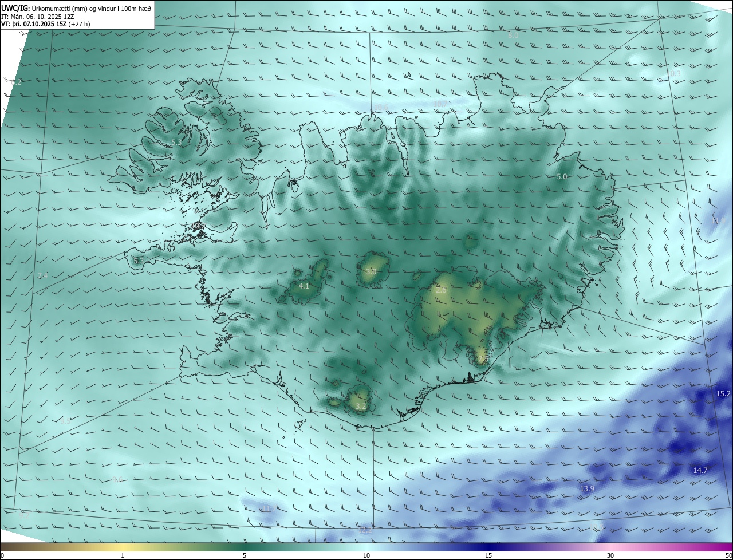
Task: Click the 5.0 value in east Iceland
Action: click(562, 177)
